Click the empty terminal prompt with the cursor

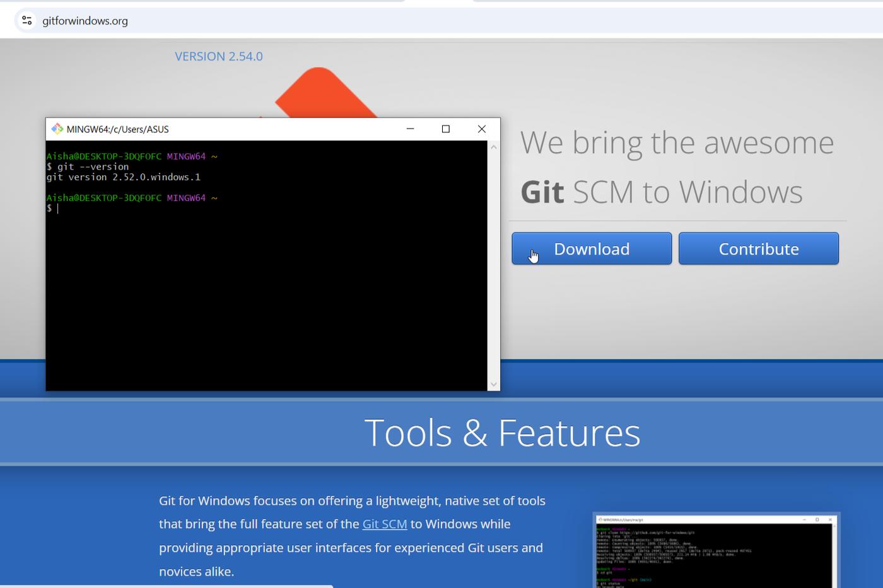click(53, 208)
